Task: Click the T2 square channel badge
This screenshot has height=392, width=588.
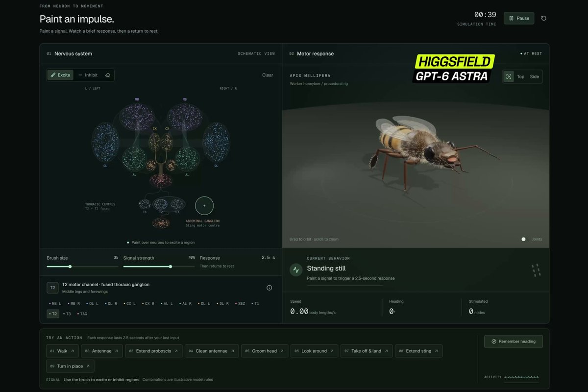Action: click(x=53, y=288)
